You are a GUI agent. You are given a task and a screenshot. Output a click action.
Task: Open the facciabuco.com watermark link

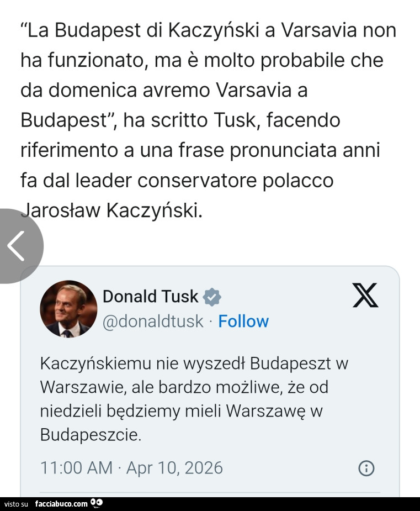click(61, 503)
